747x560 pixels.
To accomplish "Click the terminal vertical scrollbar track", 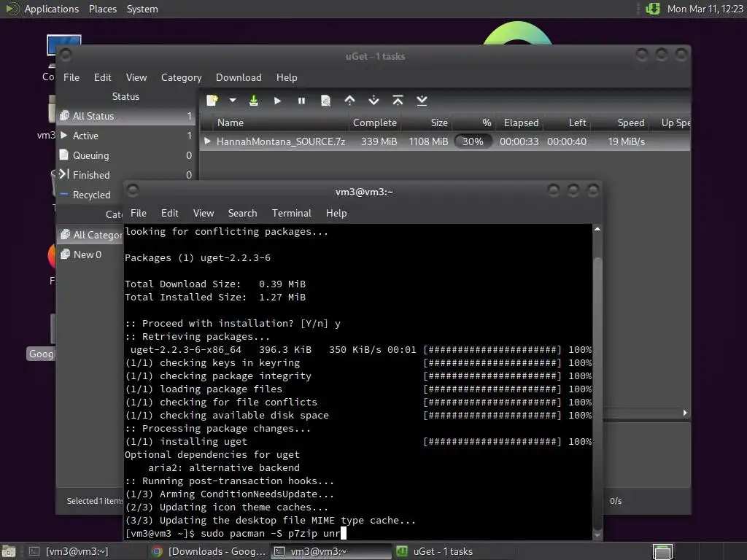I will pos(597,381).
